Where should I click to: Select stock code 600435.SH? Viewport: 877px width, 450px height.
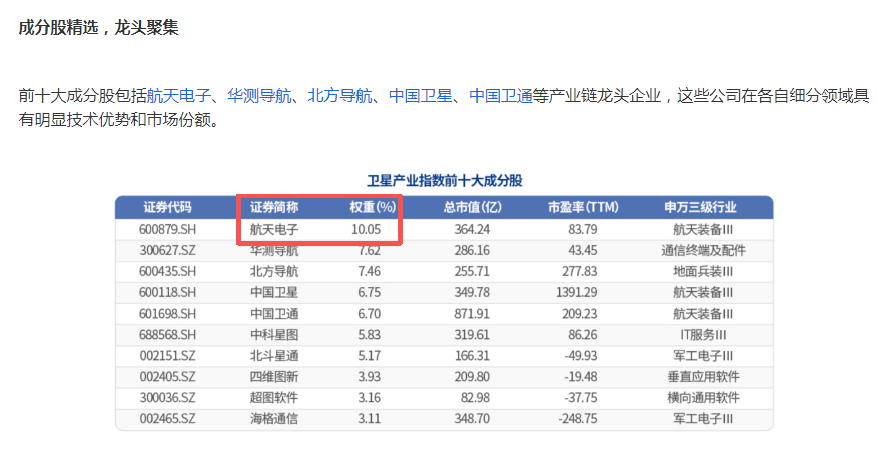(x=167, y=272)
